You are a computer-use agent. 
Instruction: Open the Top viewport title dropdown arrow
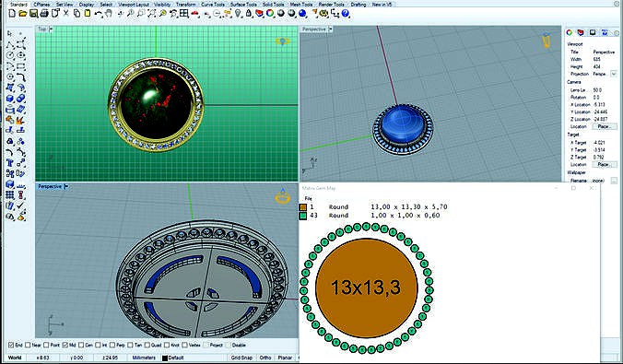coord(51,29)
